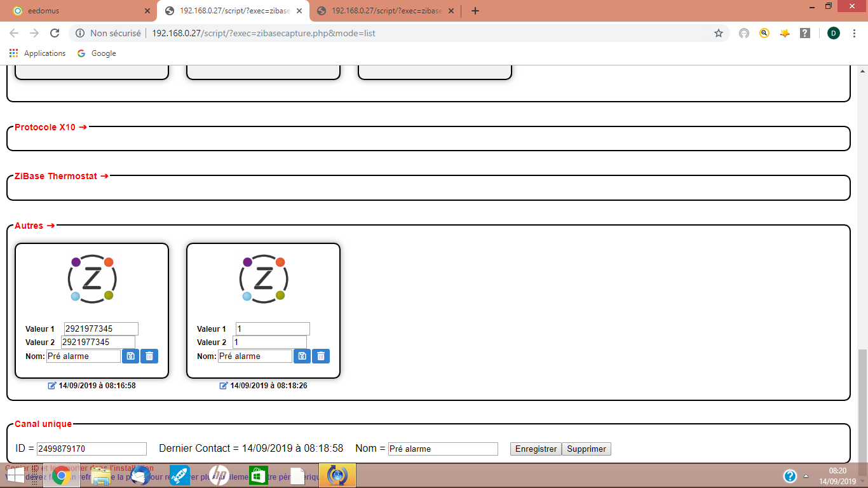This screenshot has width=868, height=488.
Task: Save the first Pré alarme device card
Action: [130, 356]
